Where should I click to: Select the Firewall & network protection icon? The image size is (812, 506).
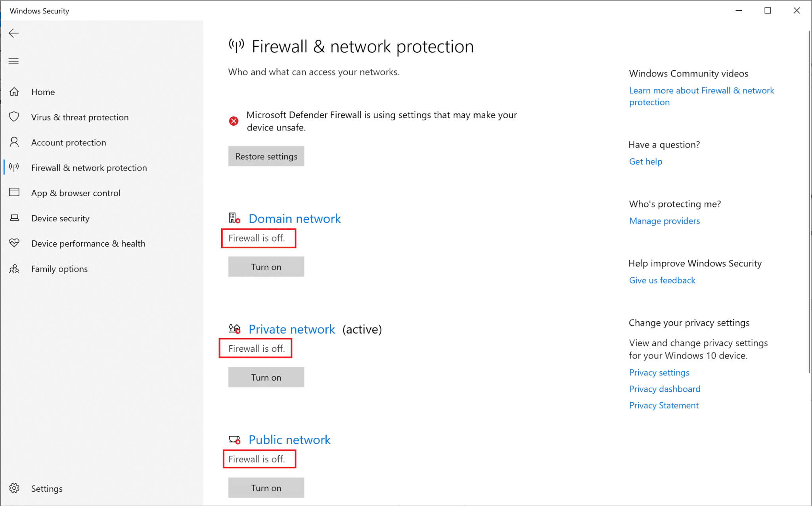pos(16,168)
